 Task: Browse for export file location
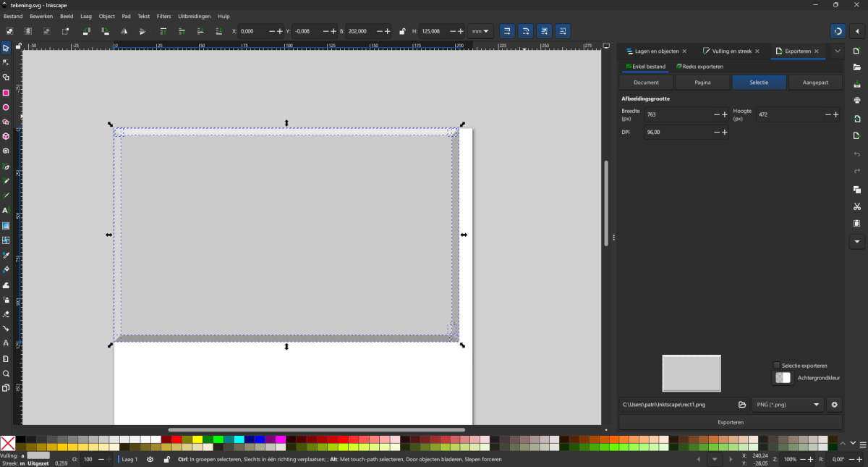742,405
